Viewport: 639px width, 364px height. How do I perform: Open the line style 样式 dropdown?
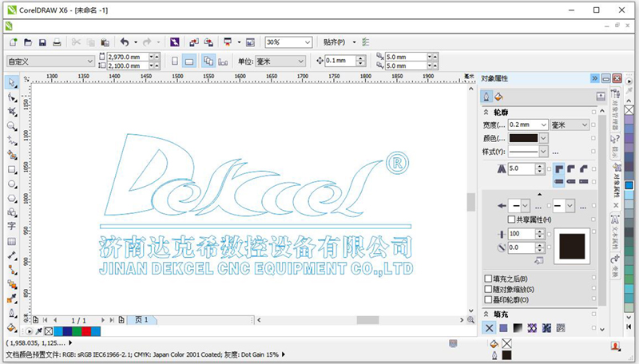(543, 152)
